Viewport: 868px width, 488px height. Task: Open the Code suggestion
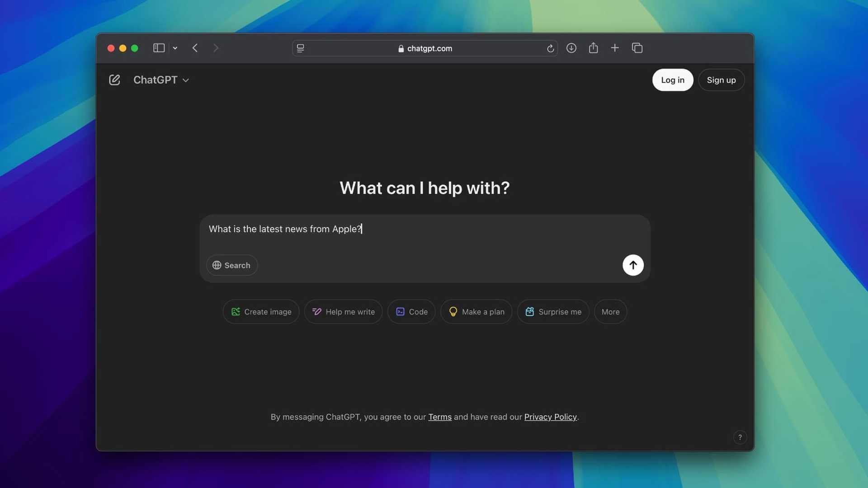point(411,311)
